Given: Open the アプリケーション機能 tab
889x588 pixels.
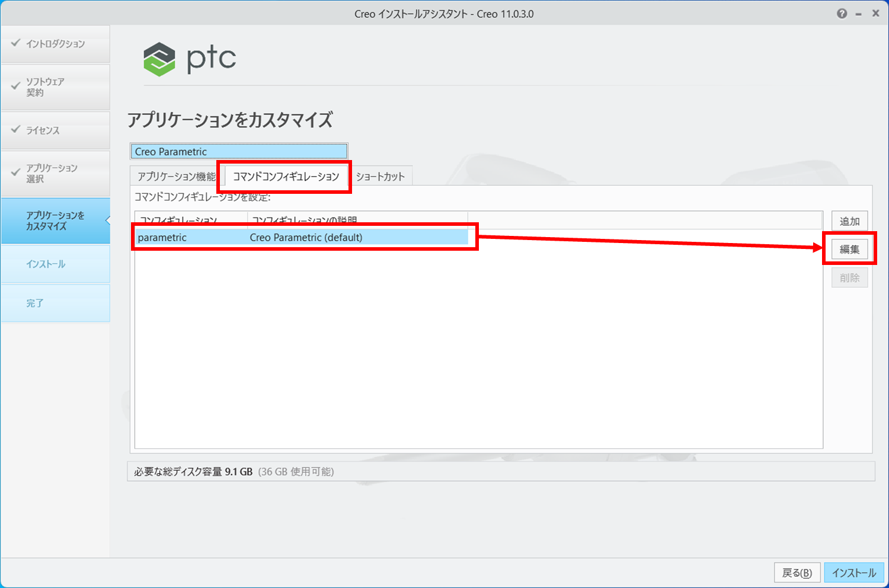Looking at the screenshot, I should tap(176, 177).
